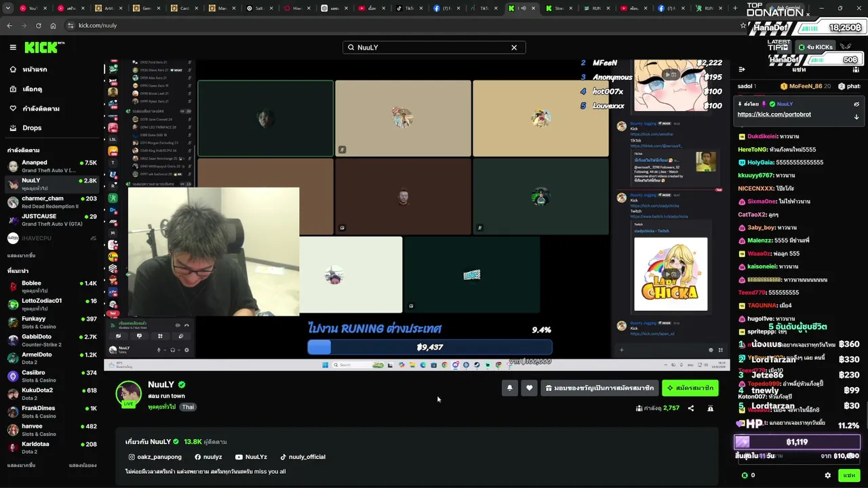Open recommended channel KukuDota2
Viewport: 868px width, 488px height.
(52, 394)
